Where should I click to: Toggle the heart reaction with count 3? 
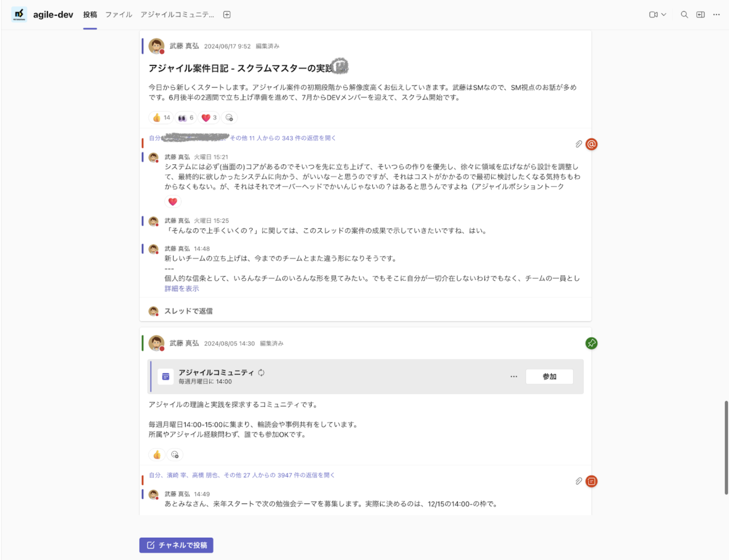(209, 118)
